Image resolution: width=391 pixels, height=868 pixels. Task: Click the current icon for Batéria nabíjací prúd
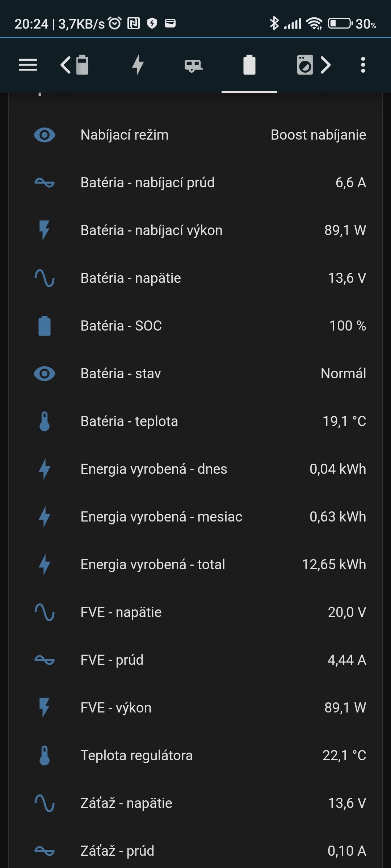(x=45, y=183)
